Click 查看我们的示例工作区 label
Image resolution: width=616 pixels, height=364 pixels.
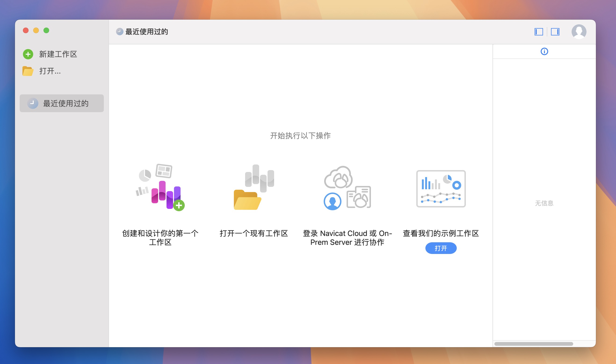coord(441,233)
